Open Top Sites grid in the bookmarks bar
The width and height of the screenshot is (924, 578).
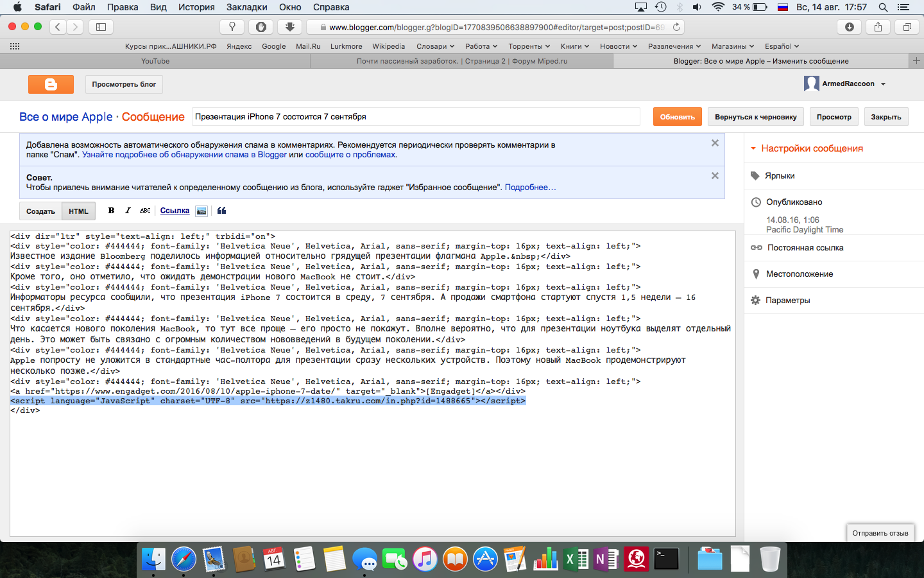[15, 46]
